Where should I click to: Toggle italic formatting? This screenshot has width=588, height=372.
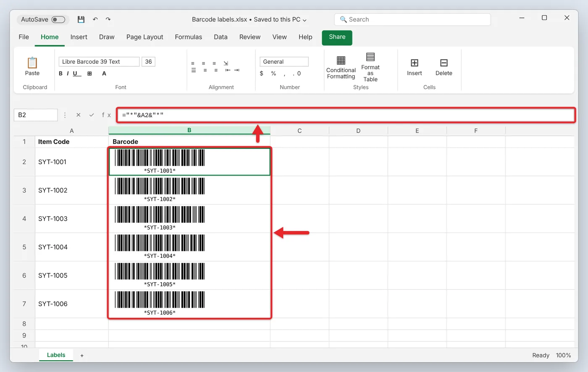coord(68,73)
